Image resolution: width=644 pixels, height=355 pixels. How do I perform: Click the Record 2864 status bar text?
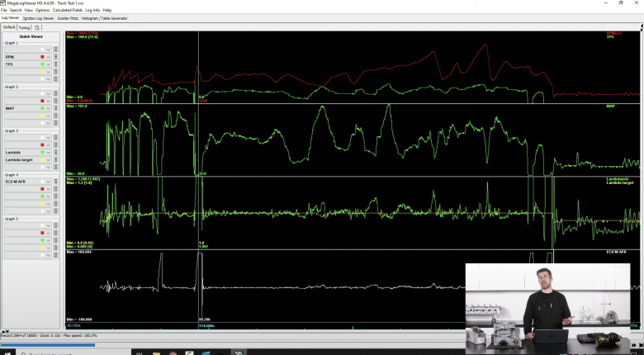pos(49,336)
